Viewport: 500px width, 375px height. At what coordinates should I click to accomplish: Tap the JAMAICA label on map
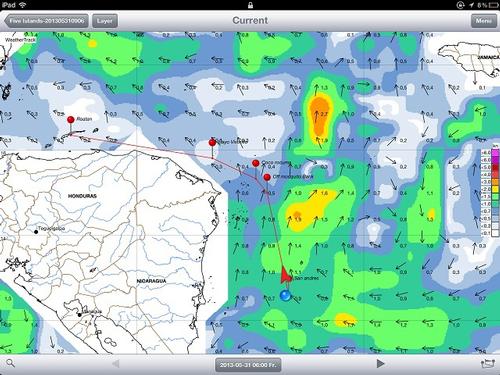[488, 58]
